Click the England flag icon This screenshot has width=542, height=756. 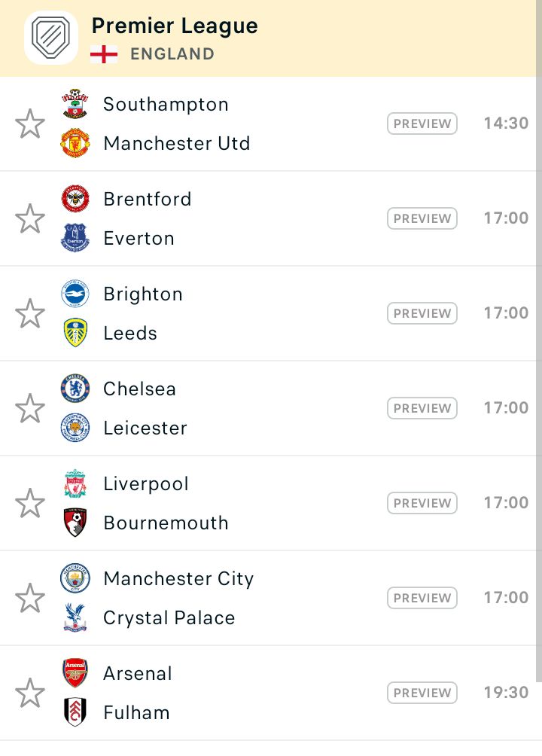tap(104, 54)
